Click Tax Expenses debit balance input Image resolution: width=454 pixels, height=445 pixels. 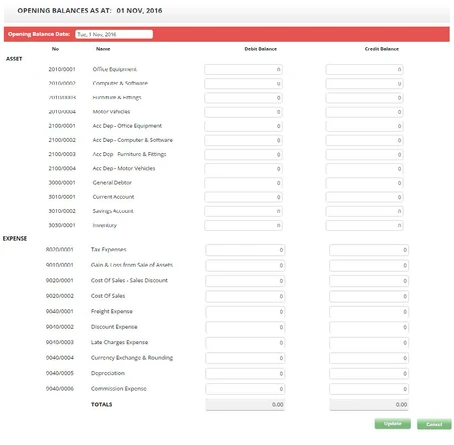pos(245,250)
